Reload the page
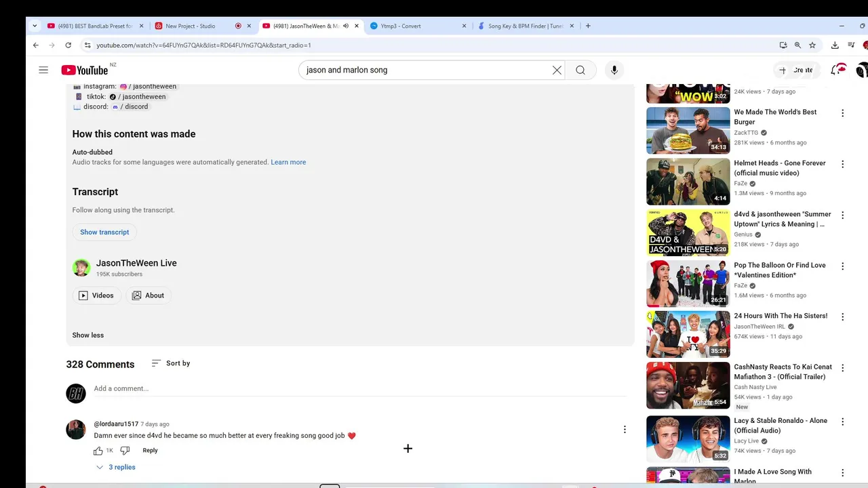The height and width of the screenshot is (488, 868). 68,45
